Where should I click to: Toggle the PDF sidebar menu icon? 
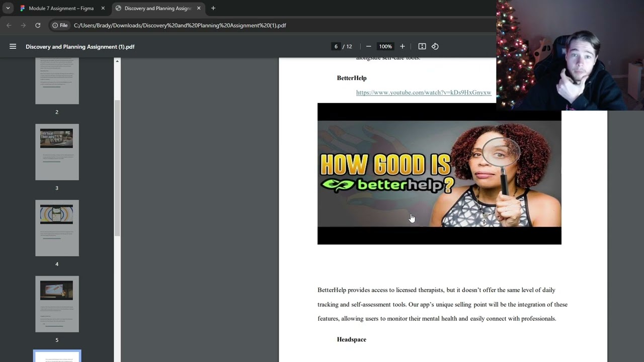[x=13, y=46]
